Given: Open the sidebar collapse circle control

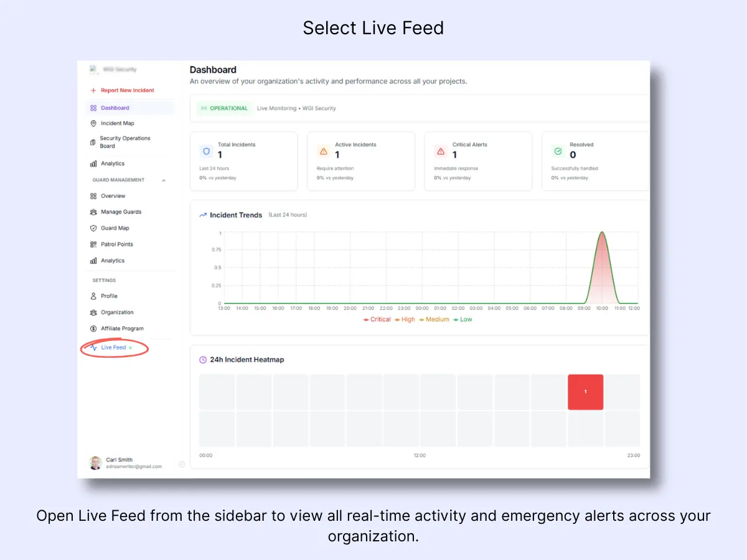Looking at the screenshot, I should click(x=181, y=464).
